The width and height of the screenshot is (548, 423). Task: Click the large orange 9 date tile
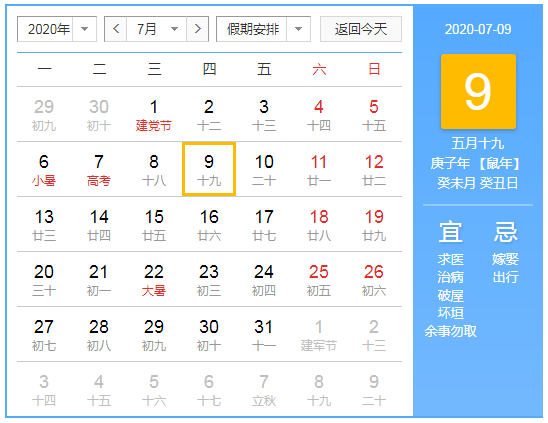click(x=478, y=91)
